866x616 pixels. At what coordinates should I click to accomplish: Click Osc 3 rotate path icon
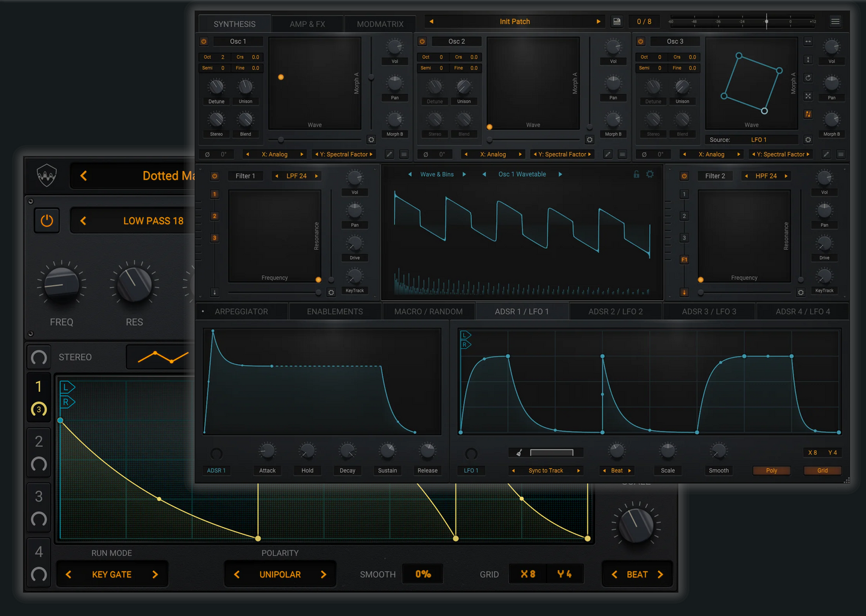[x=808, y=78]
